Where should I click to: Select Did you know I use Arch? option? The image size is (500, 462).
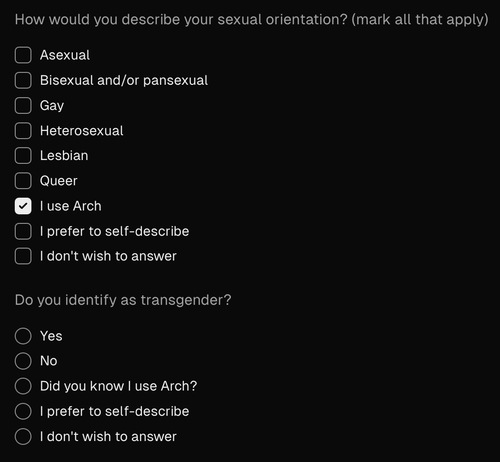coord(23,386)
